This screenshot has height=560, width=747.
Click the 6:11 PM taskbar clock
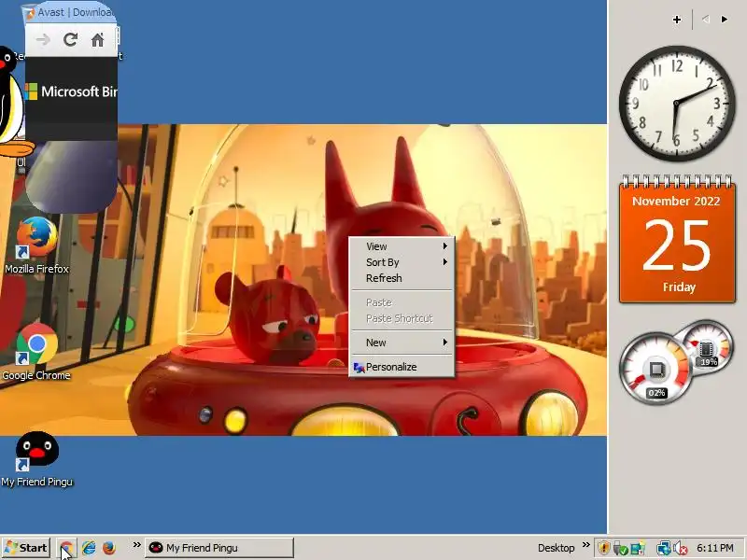(x=715, y=548)
